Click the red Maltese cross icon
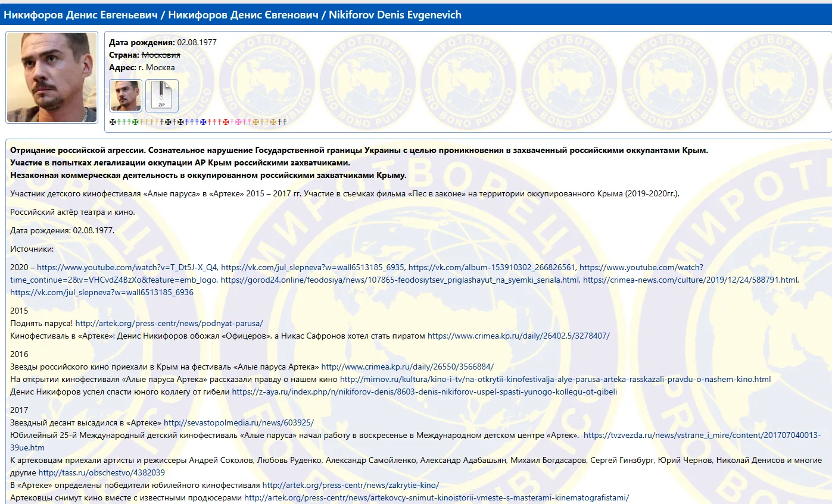Image resolution: width=832 pixels, height=504 pixels. tap(226, 122)
